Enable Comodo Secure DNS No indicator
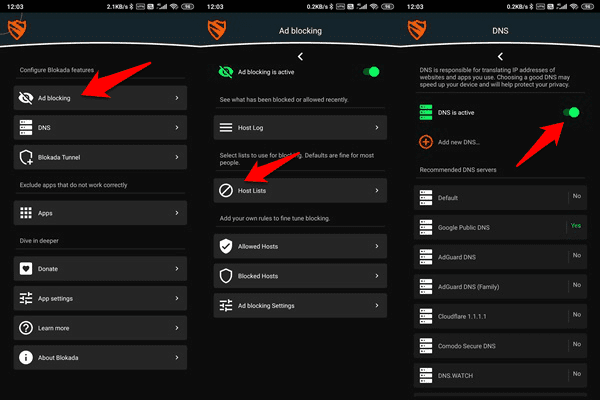600x400 pixels. click(x=577, y=344)
